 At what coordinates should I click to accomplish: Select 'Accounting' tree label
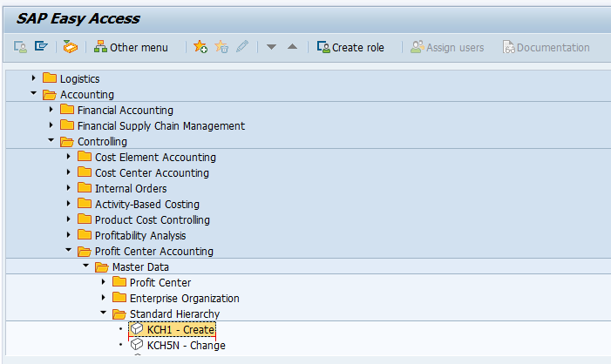click(x=87, y=95)
